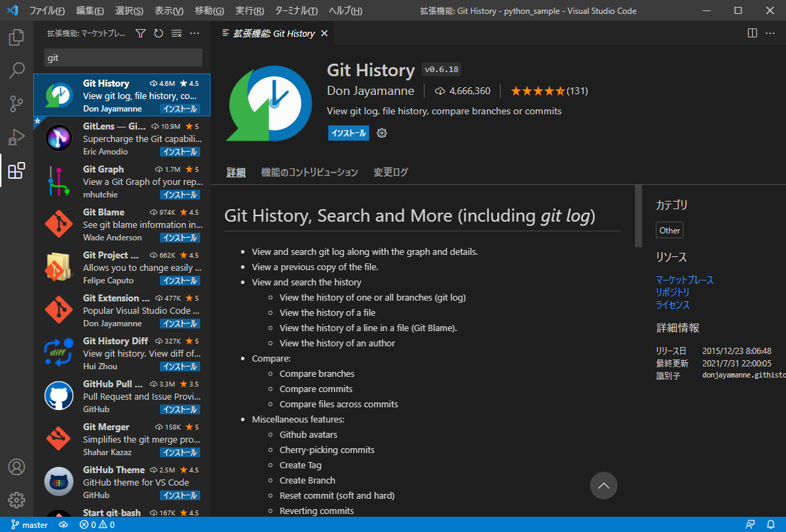Screen dimensions: 786x532
Task: Clear extension search results icon
Action: (177, 33)
